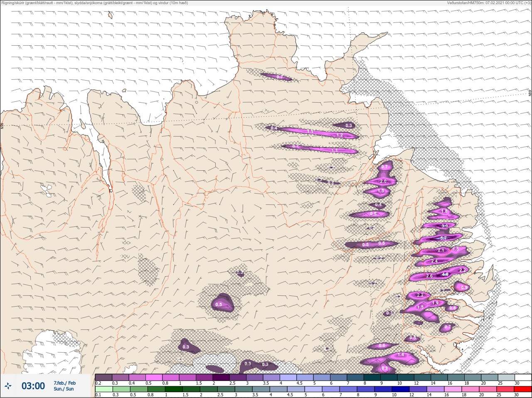Click the 0.6 snowfall value on the map
This screenshot has width=532, height=398.
coord(382,346)
